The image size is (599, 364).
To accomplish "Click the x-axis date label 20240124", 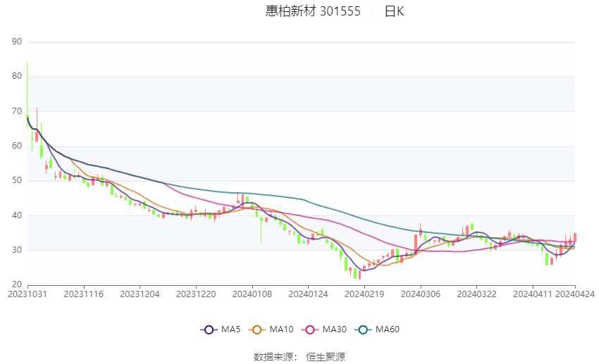I will pos(308,294).
